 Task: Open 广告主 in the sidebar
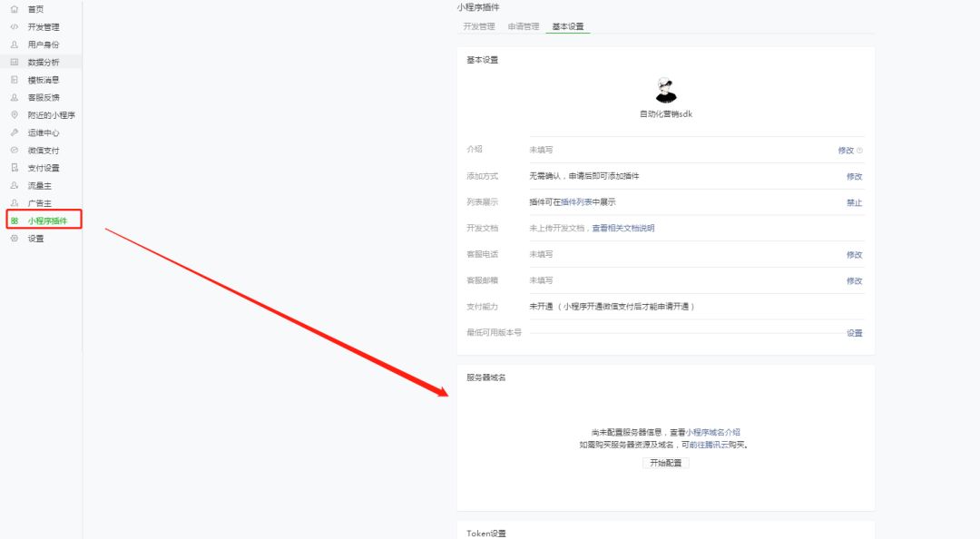tap(39, 203)
